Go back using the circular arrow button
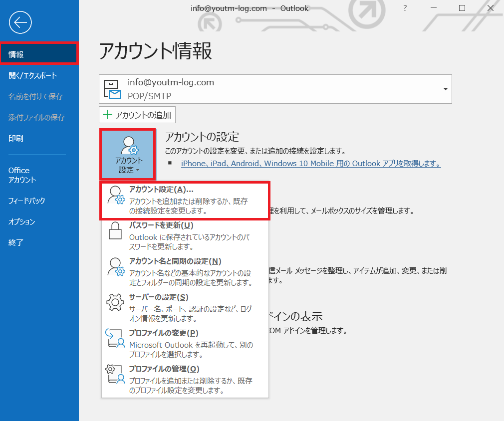The image size is (504, 421). (20, 22)
